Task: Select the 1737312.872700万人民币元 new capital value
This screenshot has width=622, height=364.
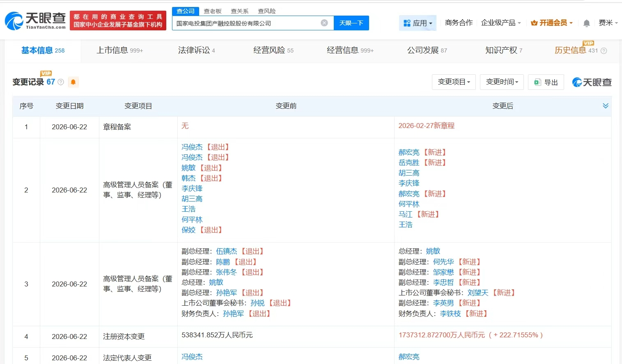Action: coord(442,335)
